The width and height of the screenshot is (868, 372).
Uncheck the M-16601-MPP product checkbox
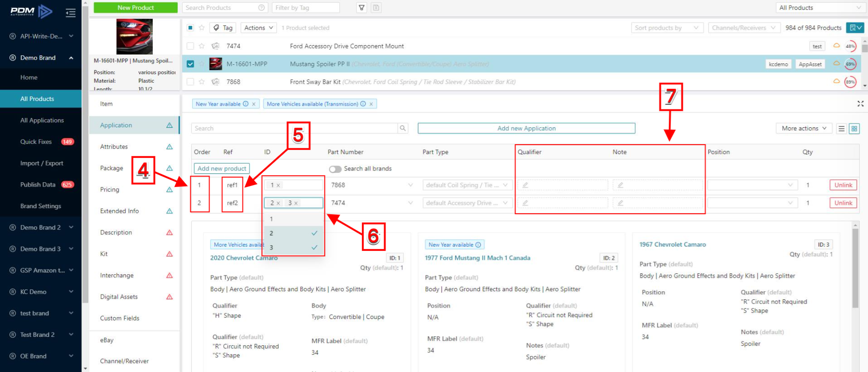(x=190, y=64)
